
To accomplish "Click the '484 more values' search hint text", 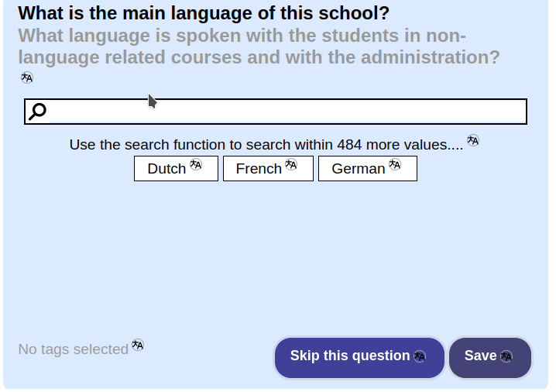I will [x=266, y=145].
